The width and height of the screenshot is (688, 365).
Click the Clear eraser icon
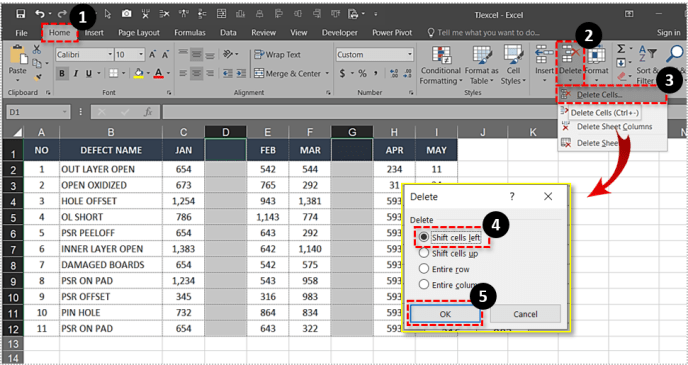(621, 77)
